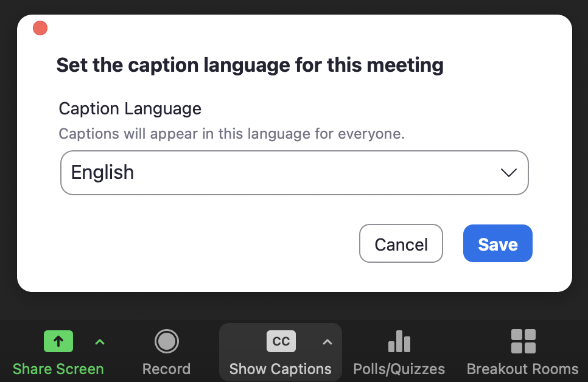Image resolution: width=588 pixels, height=382 pixels.
Task: Open Show Captions using its CC badge
Action: pos(280,341)
